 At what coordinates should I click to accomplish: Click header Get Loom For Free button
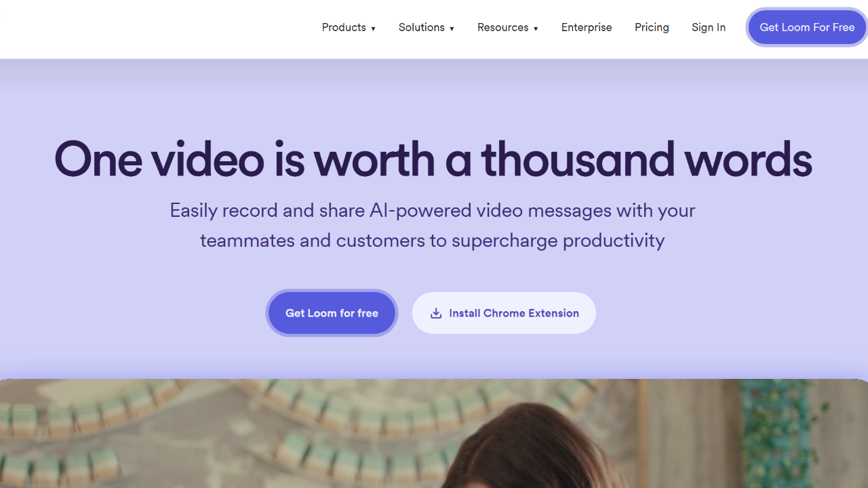tap(807, 27)
